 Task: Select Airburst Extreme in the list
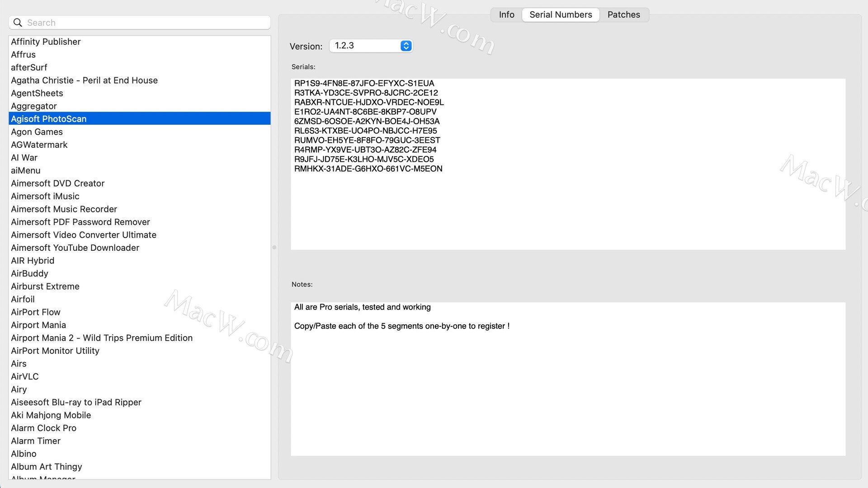140,286
